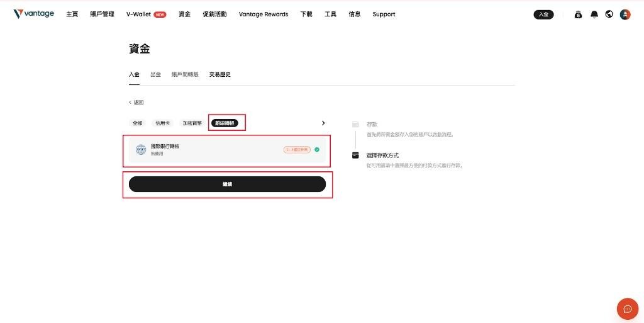Open the Support menu
This screenshot has width=644, height=323.
click(x=384, y=14)
